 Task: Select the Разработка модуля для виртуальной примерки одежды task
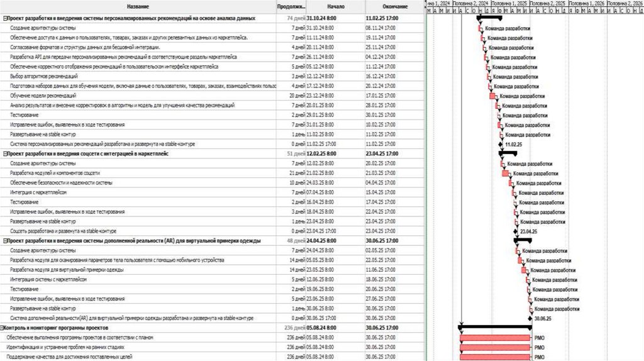[x=67, y=270]
